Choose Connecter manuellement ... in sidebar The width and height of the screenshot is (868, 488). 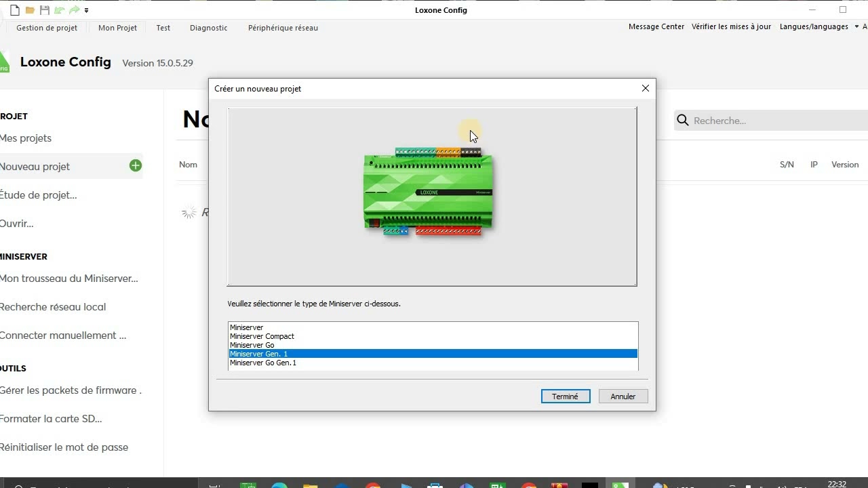(63, 335)
